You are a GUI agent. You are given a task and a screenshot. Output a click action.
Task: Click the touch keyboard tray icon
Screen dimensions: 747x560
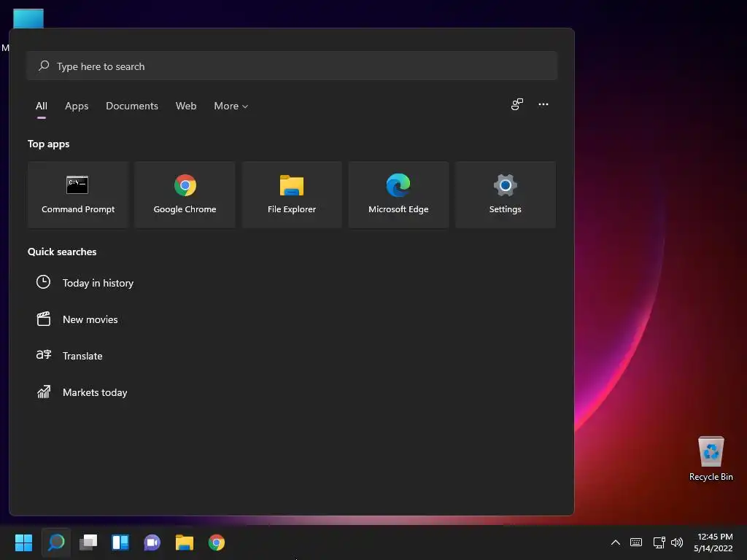[x=636, y=542]
